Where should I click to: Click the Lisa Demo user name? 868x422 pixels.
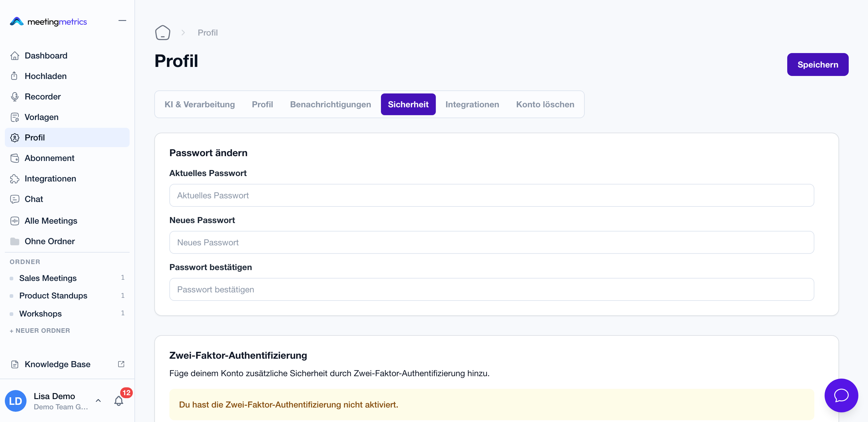pos(54,396)
